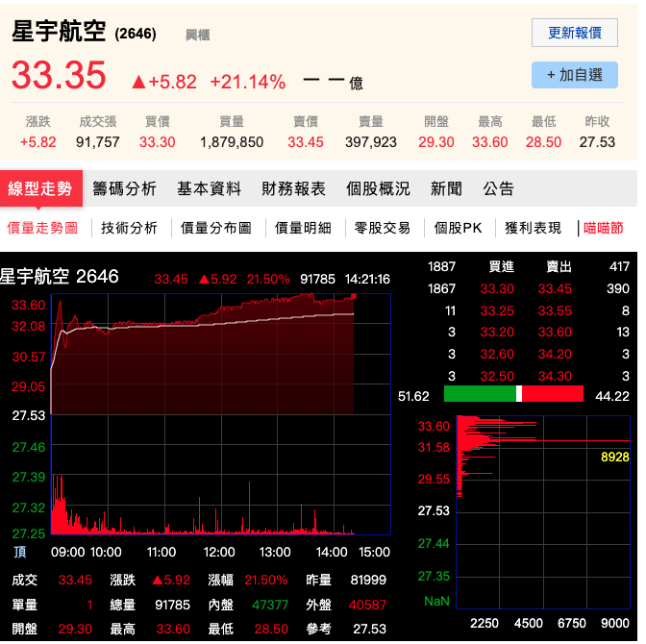Go to 個股概況 tab
646x644 pixels.
tap(378, 189)
